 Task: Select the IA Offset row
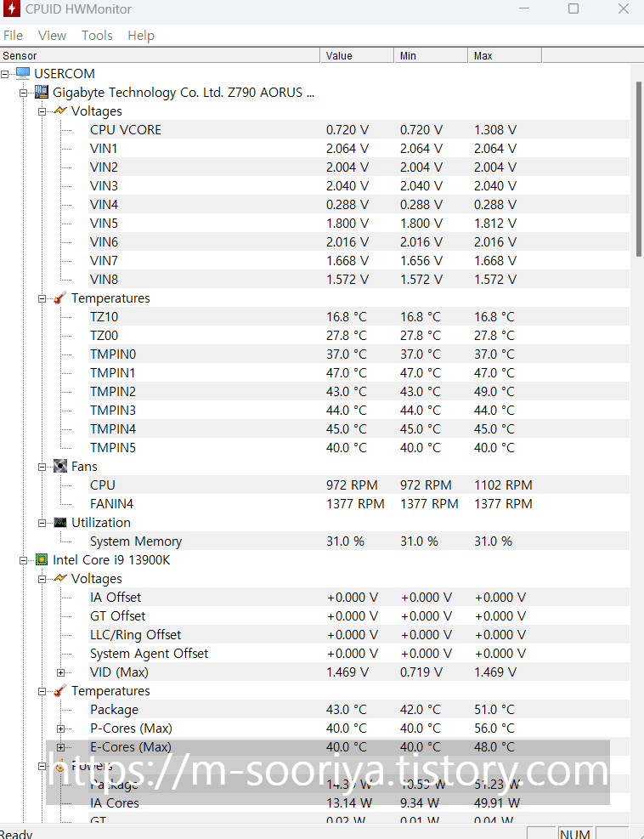(359, 597)
